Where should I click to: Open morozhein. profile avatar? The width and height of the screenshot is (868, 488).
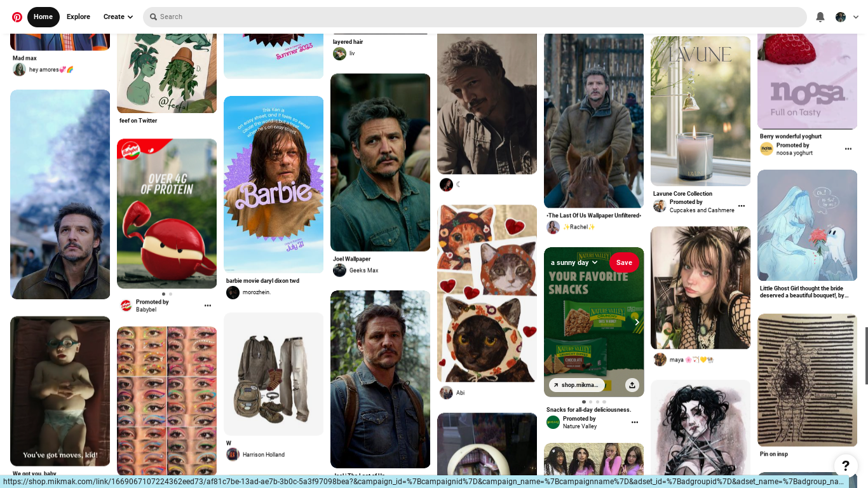coord(233,292)
